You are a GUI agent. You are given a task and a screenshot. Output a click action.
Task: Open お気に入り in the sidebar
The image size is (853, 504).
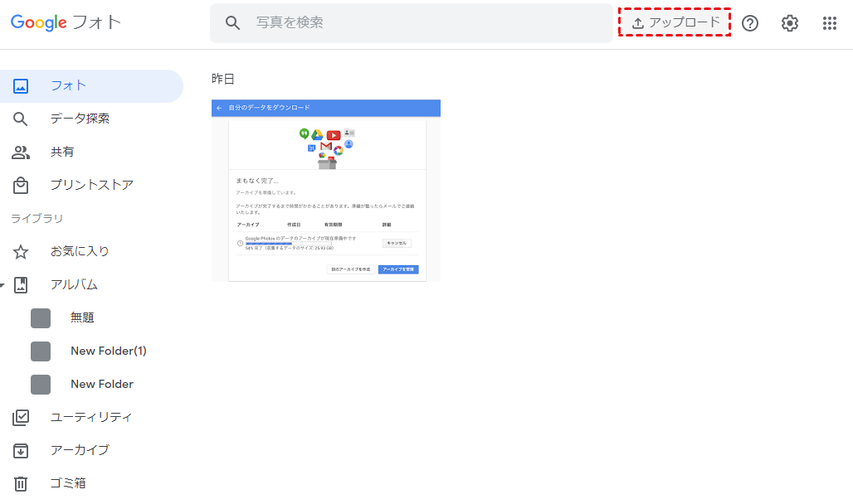(80, 251)
